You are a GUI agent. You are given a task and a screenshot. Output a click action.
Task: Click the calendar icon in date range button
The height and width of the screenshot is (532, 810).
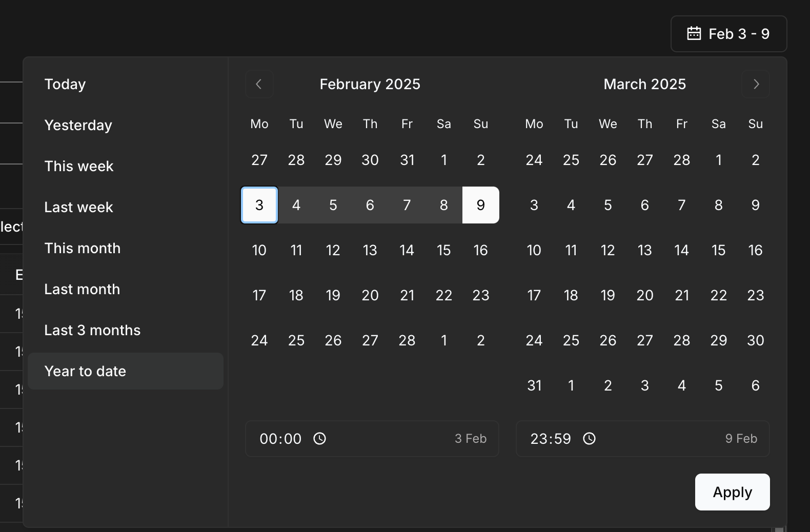694,34
